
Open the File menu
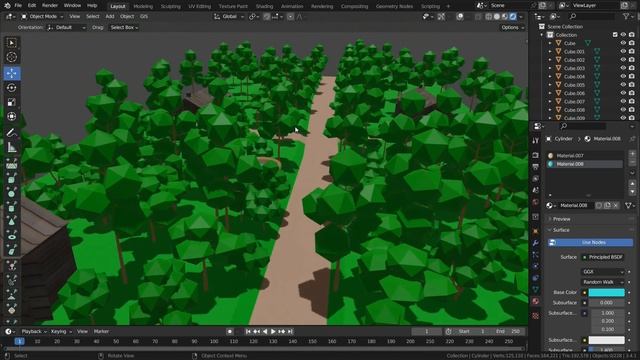18,6
